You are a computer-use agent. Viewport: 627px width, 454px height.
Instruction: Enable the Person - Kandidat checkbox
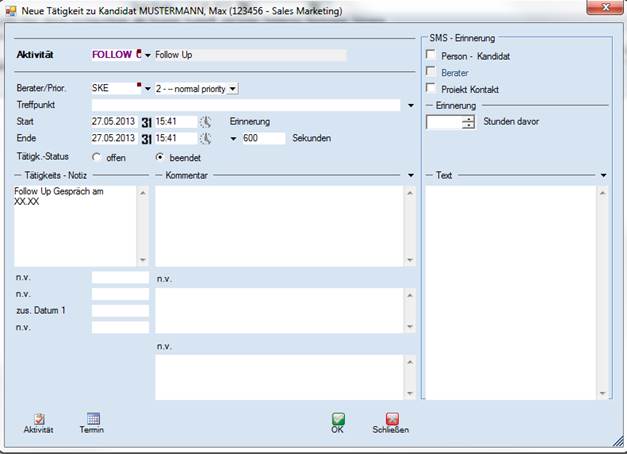(431, 56)
